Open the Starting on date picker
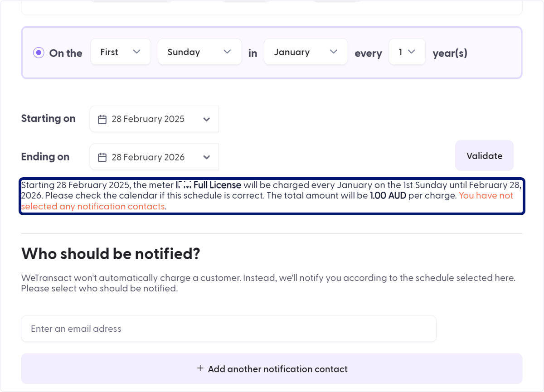The width and height of the screenshot is (544, 392). pyautogui.click(x=154, y=119)
